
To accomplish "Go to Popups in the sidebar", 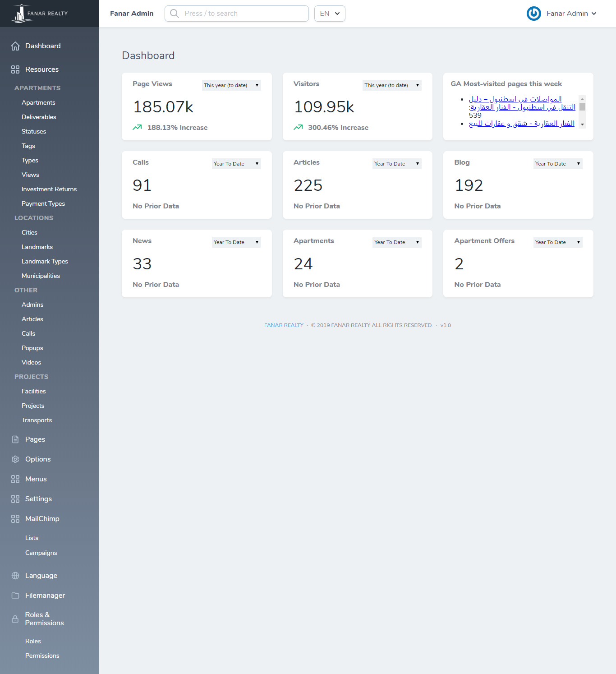I will coord(32,348).
